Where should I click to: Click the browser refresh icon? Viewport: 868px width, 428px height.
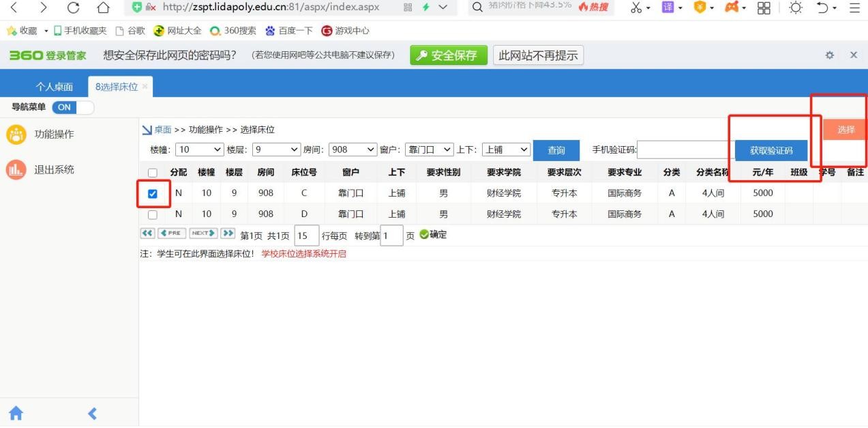tap(73, 8)
